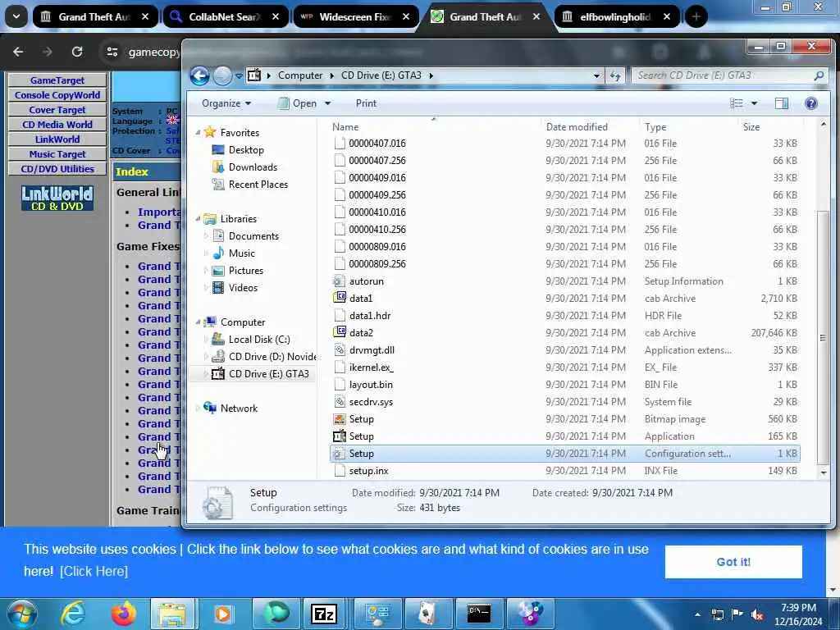The height and width of the screenshot is (630, 840).
Task: Switch to the CollabNet Search browser tab
Action: [226, 16]
